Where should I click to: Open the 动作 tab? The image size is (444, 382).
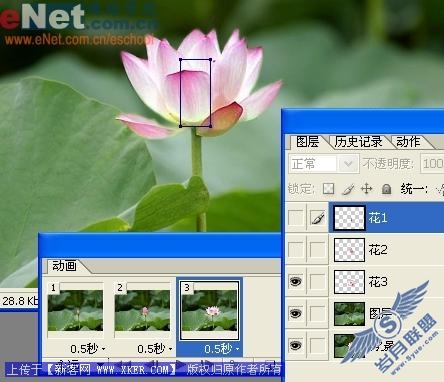408,142
